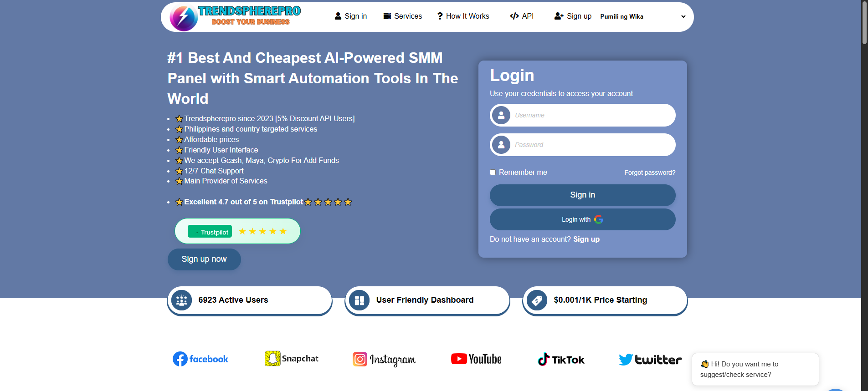The width and height of the screenshot is (868, 391).
Task: Open the Services menu item
Action: tap(403, 16)
